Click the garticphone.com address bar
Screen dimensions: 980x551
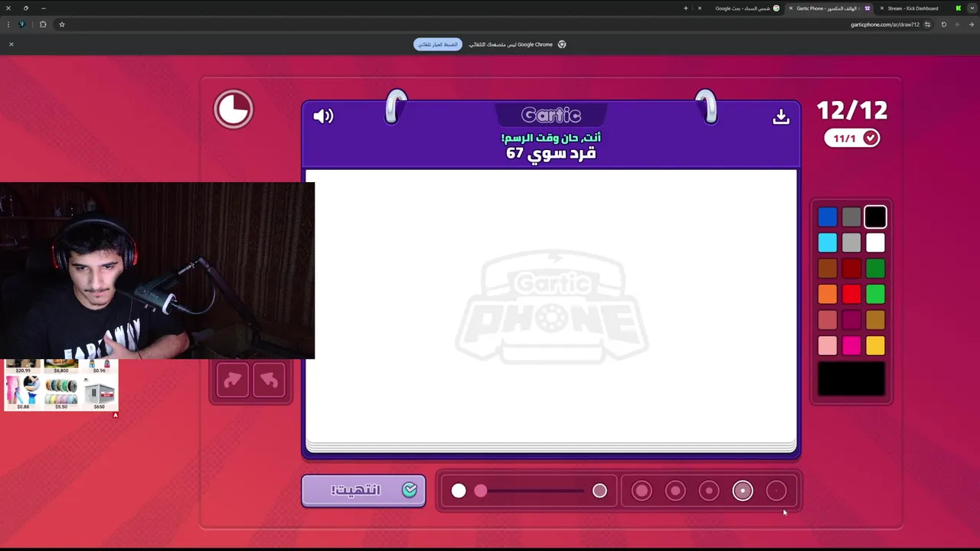coord(884,24)
